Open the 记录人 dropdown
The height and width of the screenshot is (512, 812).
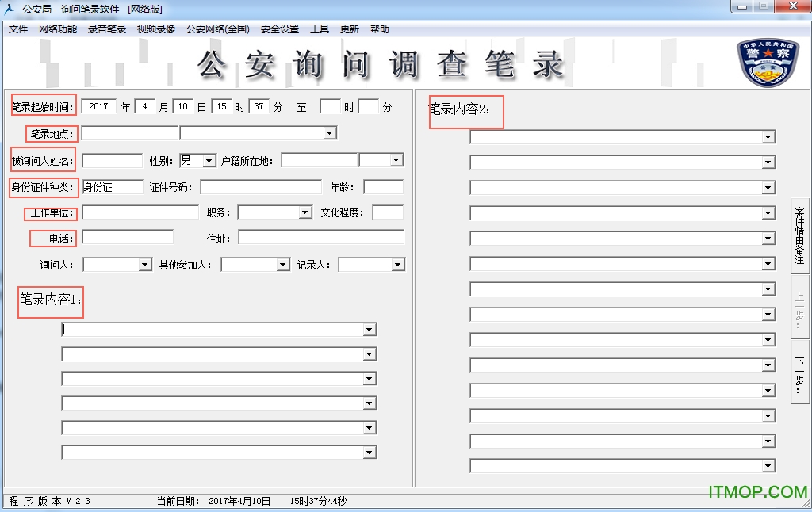coord(398,264)
